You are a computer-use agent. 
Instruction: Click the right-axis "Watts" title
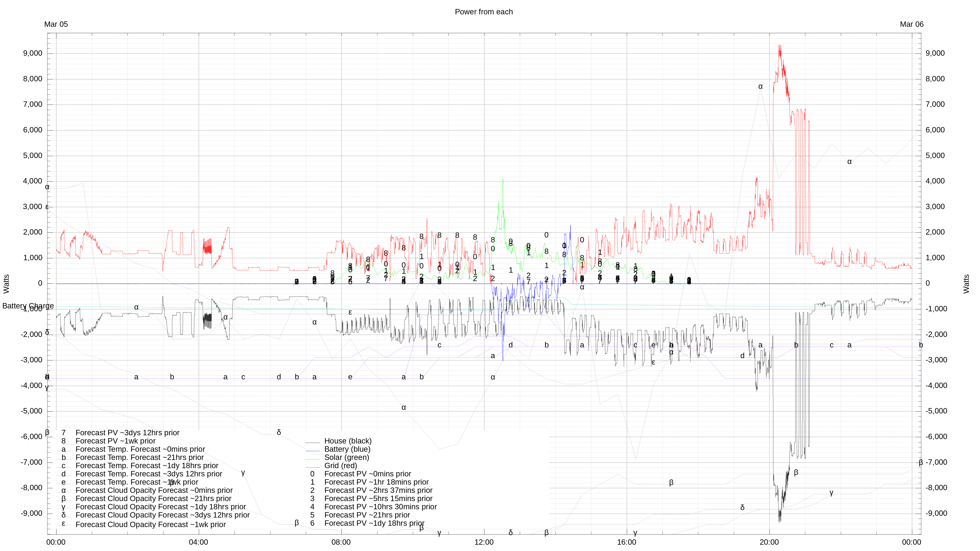coord(966,284)
